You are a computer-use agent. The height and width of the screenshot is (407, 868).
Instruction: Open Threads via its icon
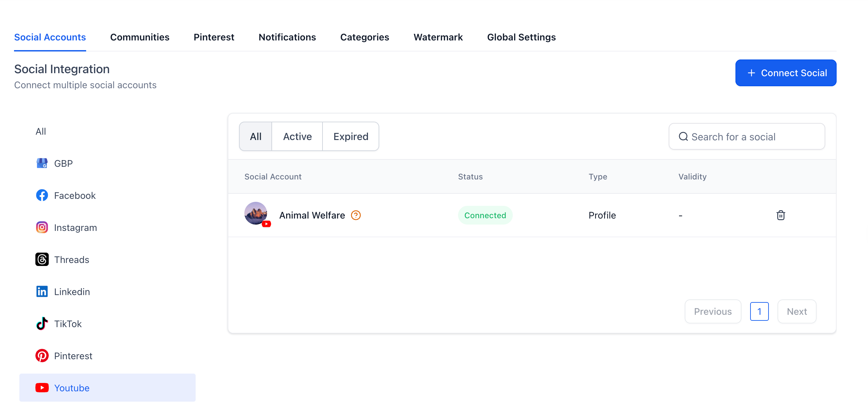coord(42,259)
